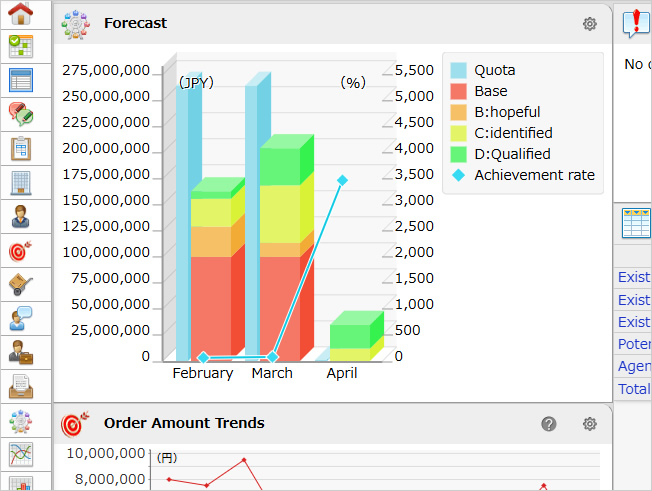The height and width of the screenshot is (491, 652).
Task: Open the calendar schedule icon in sidebar
Action: point(20,80)
